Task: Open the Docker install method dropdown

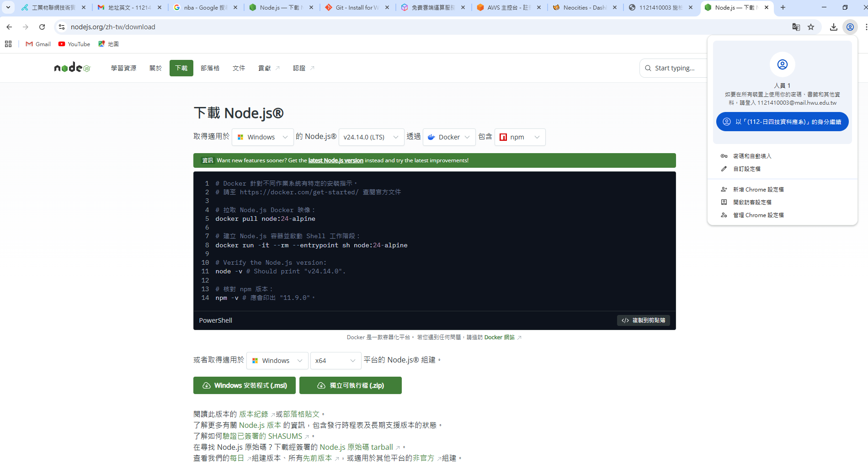Action: (x=449, y=137)
